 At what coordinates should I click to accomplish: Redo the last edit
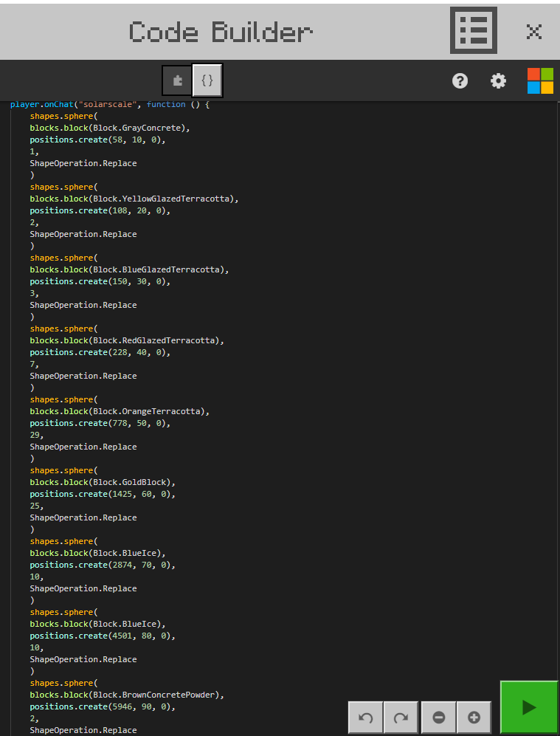401,718
